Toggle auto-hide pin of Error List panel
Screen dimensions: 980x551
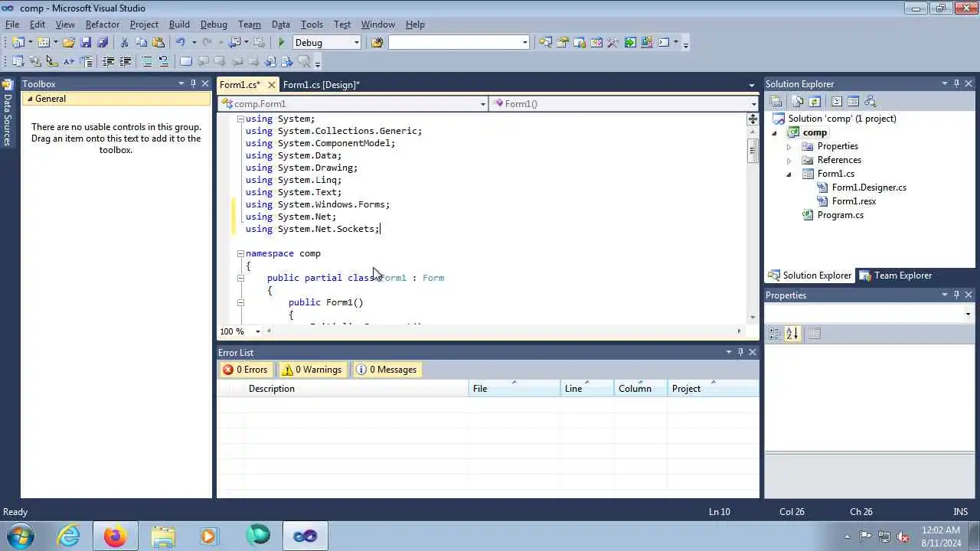[740, 352]
